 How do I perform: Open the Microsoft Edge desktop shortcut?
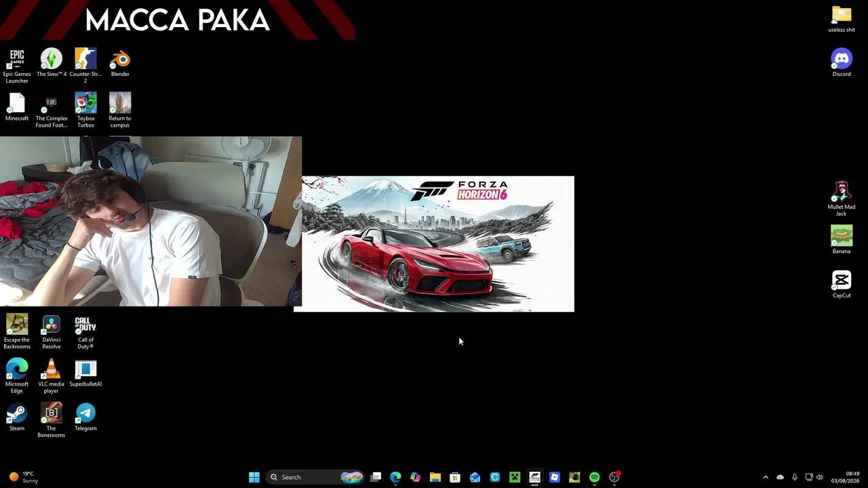[x=17, y=376]
